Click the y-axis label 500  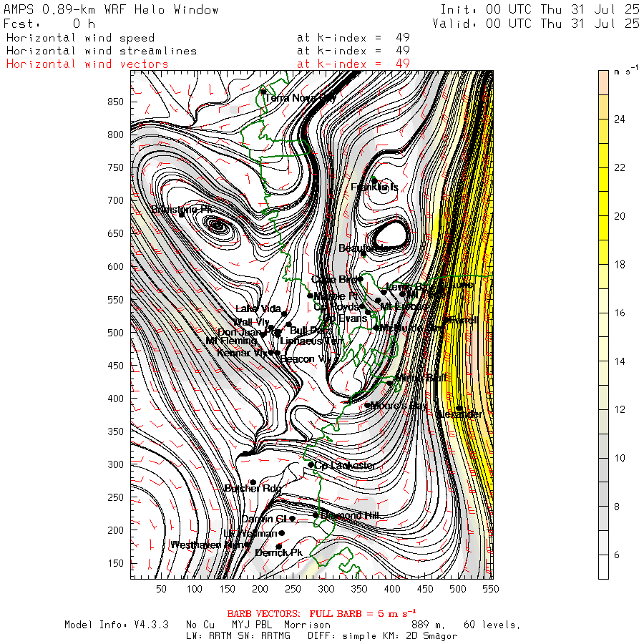(x=115, y=332)
